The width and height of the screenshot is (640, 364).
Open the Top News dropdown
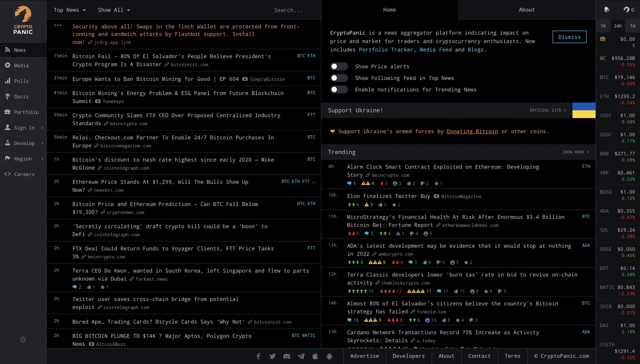click(70, 10)
